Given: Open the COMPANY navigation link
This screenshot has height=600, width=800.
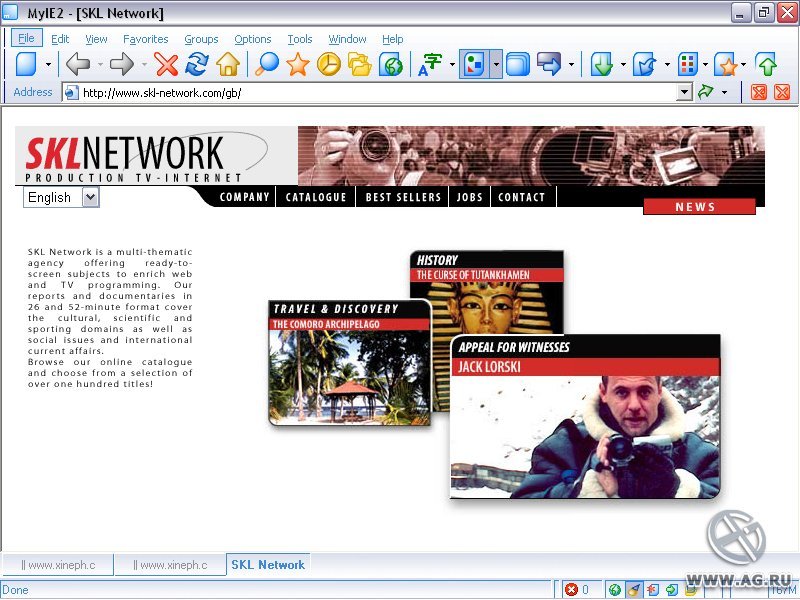Looking at the screenshot, I should pos(244,197).
